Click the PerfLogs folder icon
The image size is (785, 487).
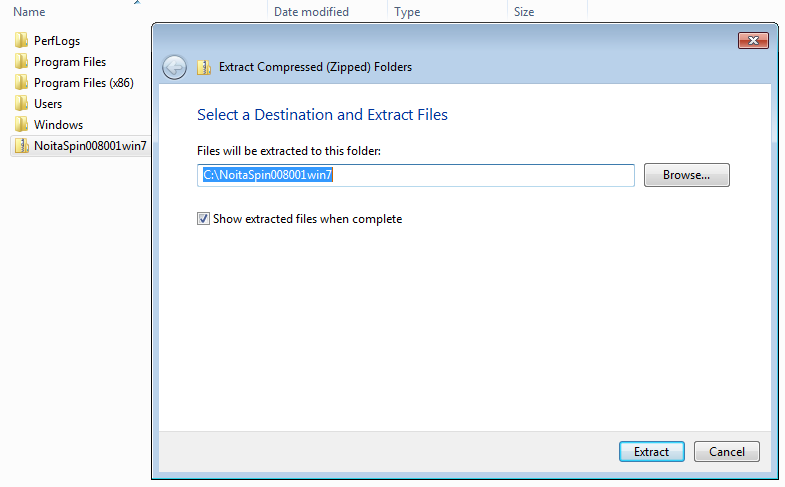[x=22, y=41]
